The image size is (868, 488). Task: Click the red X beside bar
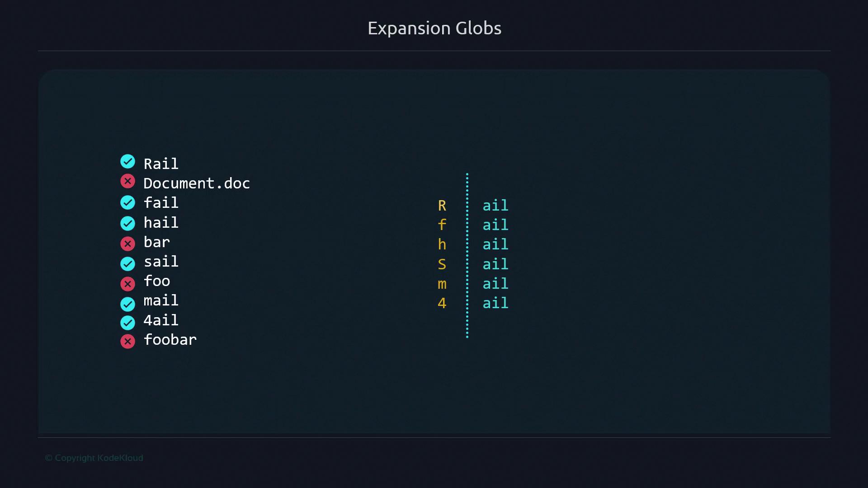(127, 244)
